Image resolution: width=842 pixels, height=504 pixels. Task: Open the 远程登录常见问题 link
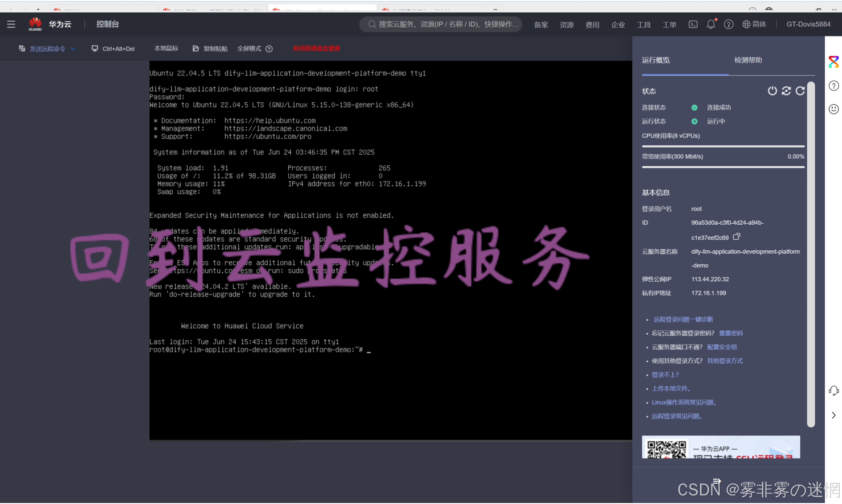677,417
